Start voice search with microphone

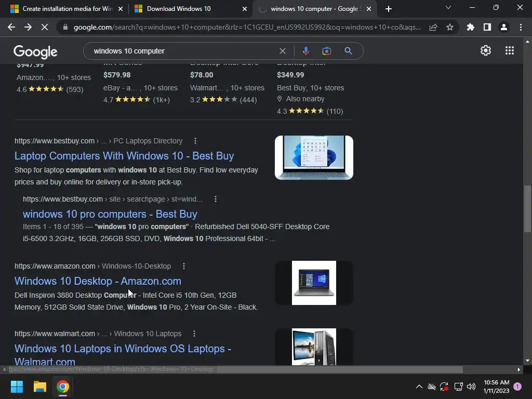coord(305,51)
